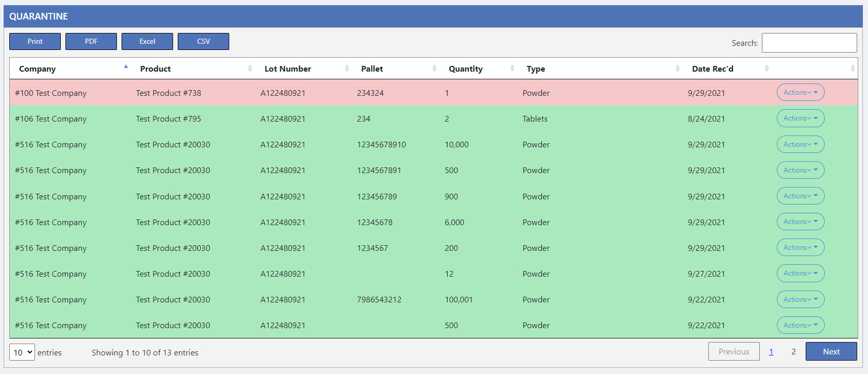The height and width of the screenshot is (374, 868).
Task: Export table as PDF
Action: coord(91,41)
